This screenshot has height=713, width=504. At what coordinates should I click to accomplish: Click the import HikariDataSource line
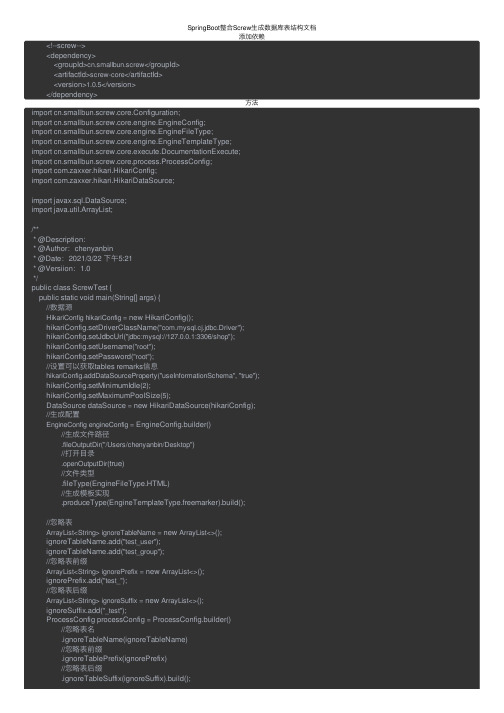click(103, 181)
